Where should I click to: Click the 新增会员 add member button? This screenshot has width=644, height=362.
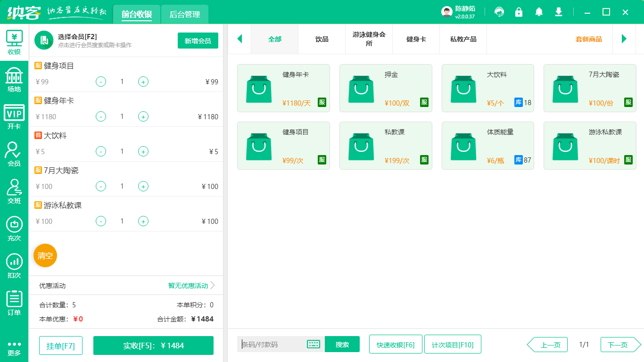click(198, 41)
